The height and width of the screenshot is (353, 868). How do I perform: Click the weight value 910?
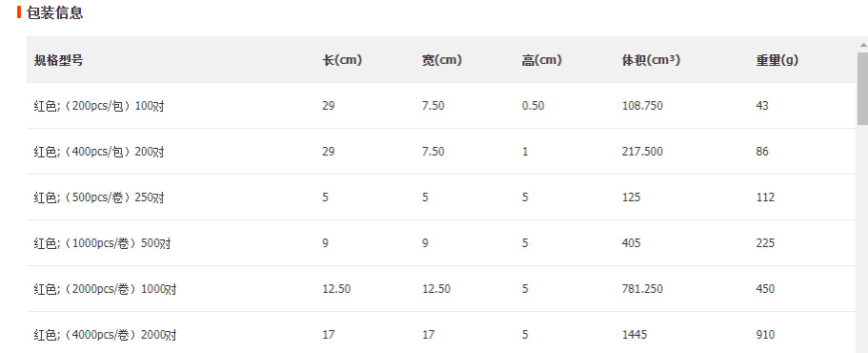pos(765,335)
